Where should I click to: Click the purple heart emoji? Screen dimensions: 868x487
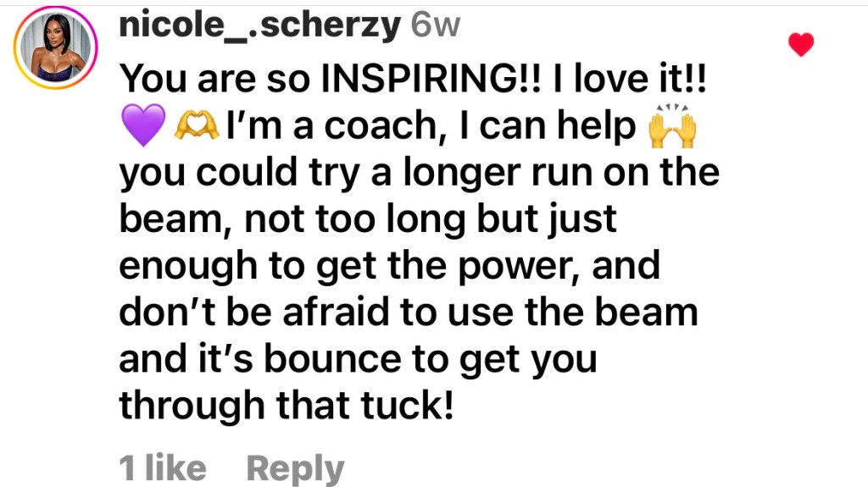click(x=142, y=127)
